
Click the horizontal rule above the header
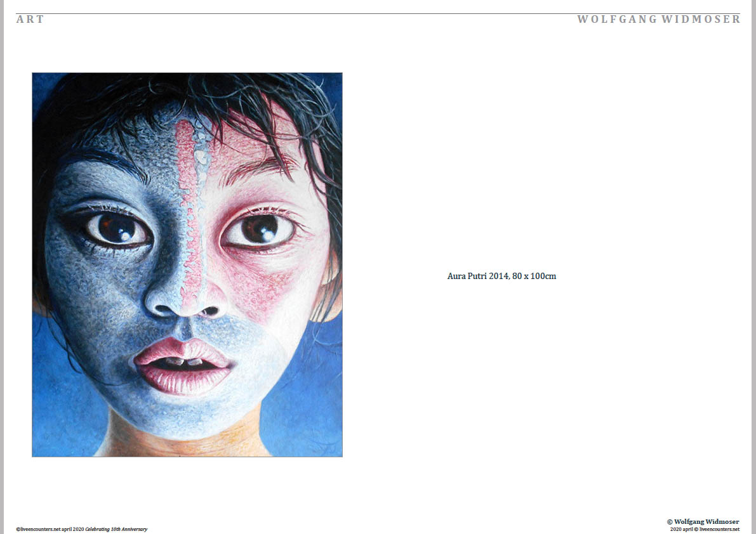378,13
